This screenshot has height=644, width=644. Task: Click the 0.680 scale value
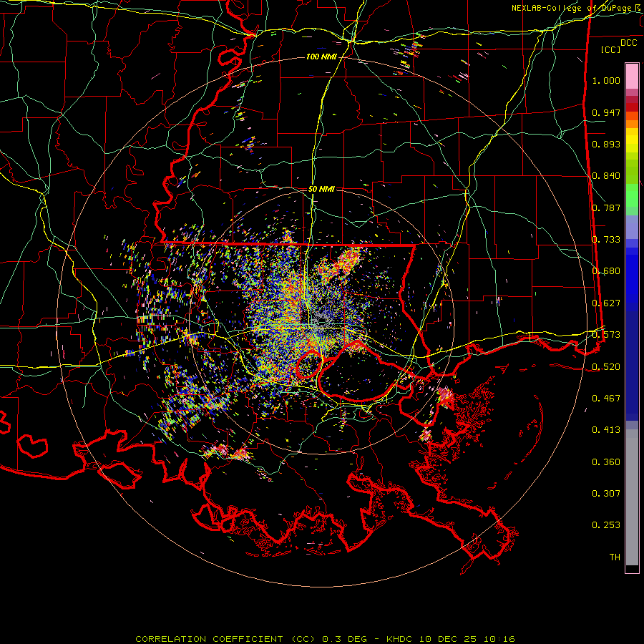(606, 271)
